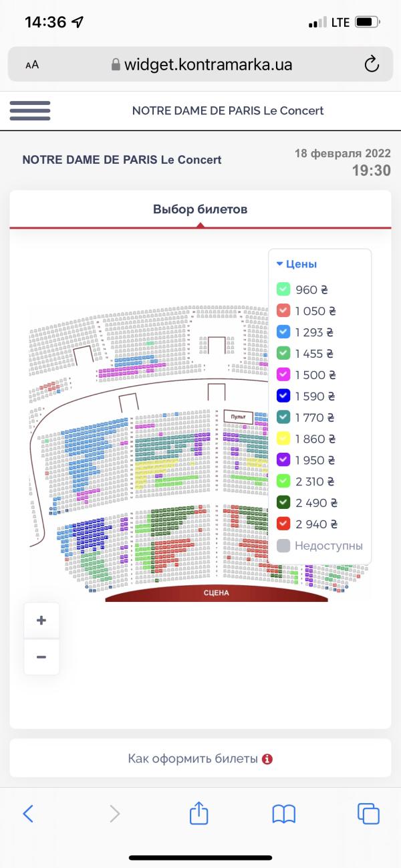Zoom out of the seat map

pyautogui.click(x=41, y=657)
